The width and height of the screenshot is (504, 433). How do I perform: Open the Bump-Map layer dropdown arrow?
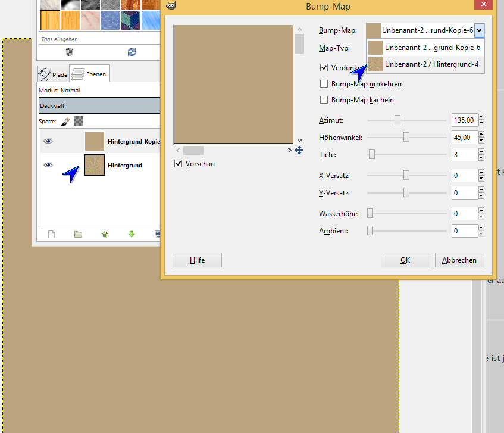click(479, 30)
